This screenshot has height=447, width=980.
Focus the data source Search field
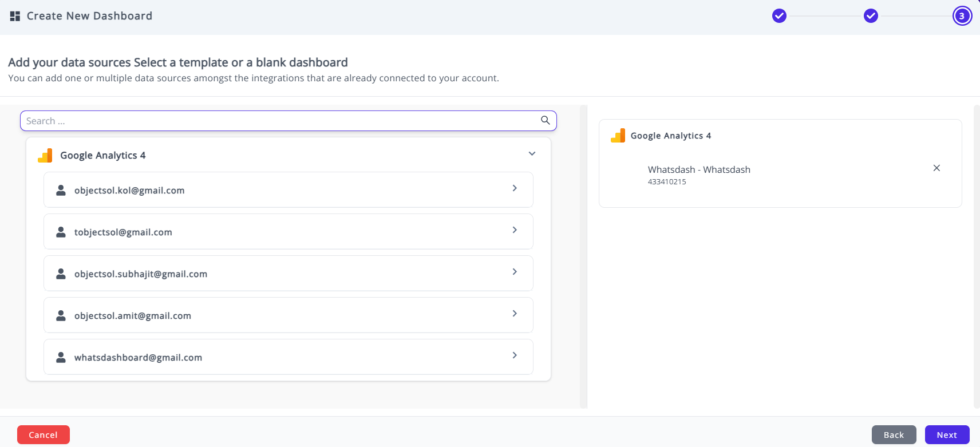[280, 121]
